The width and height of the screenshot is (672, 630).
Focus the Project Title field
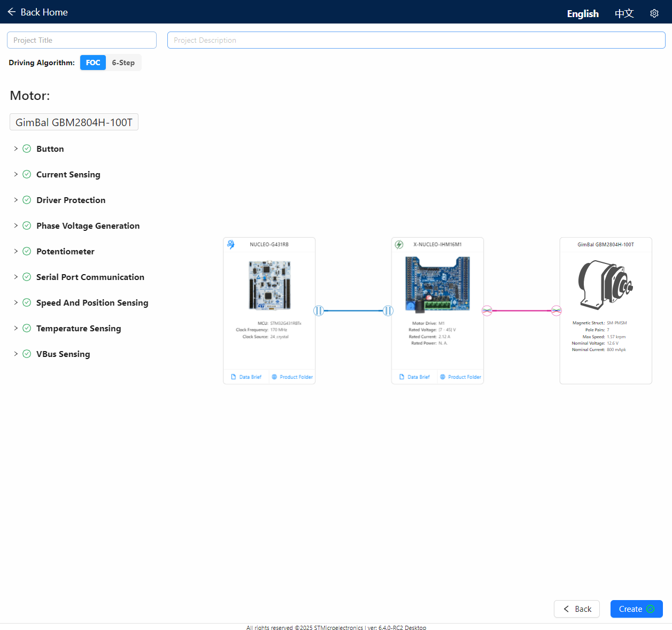pyautogui.click(x=82, y=40)
